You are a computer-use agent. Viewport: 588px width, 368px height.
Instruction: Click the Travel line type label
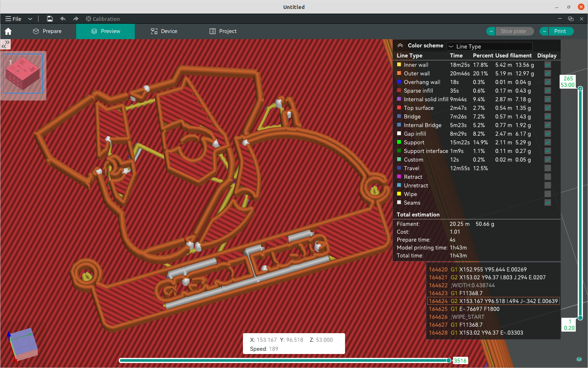[x=412, y=168]
